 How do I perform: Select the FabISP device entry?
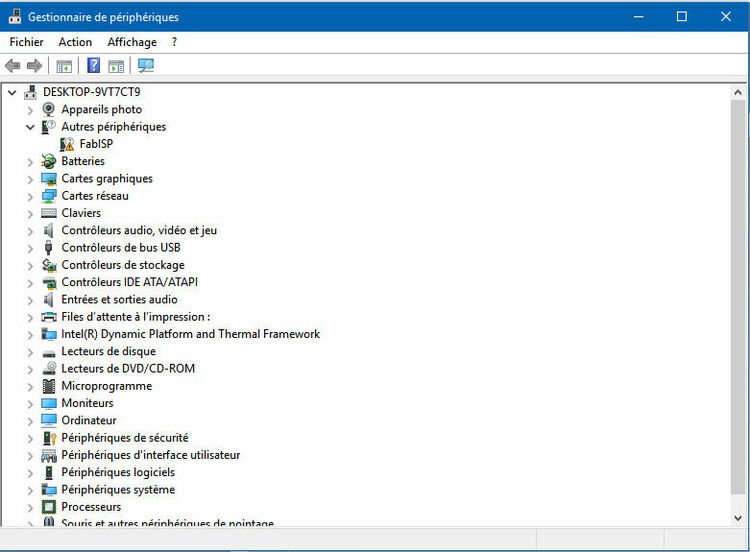pos(96,144)
